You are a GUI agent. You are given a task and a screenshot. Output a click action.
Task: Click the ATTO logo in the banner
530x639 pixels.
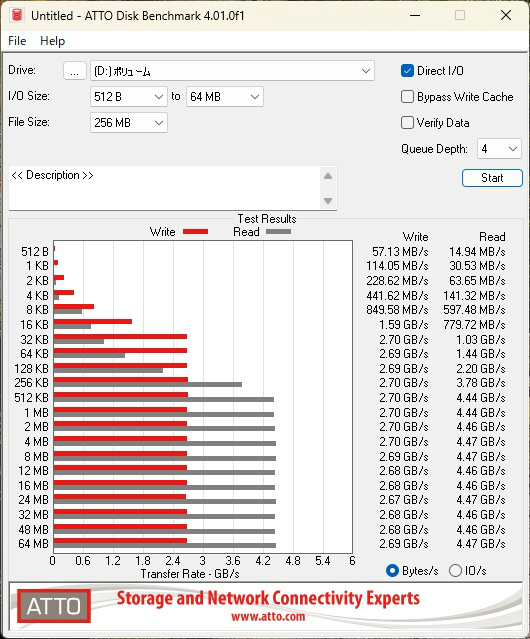54,606
